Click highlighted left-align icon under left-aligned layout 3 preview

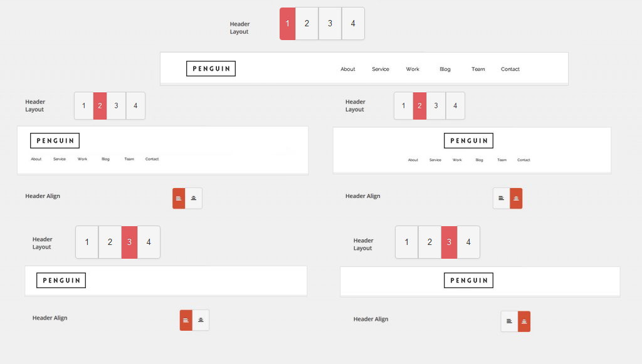186,320
